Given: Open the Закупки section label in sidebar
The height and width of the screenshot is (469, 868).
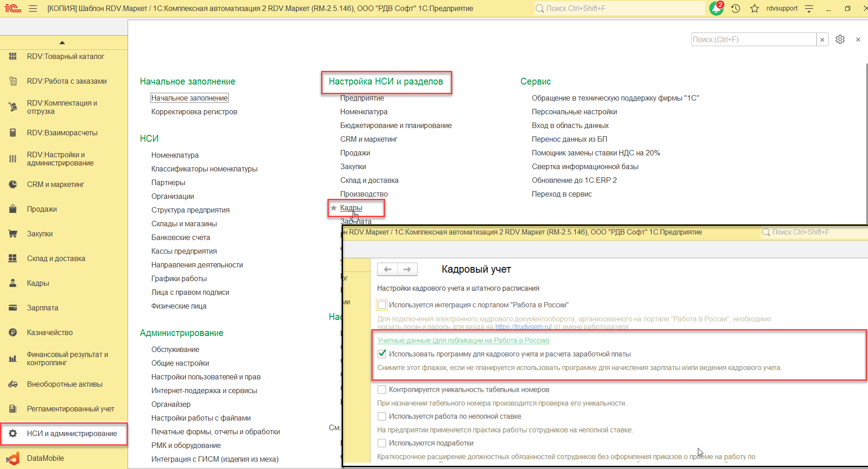Looking at the screenshot, I should point(40,234).
